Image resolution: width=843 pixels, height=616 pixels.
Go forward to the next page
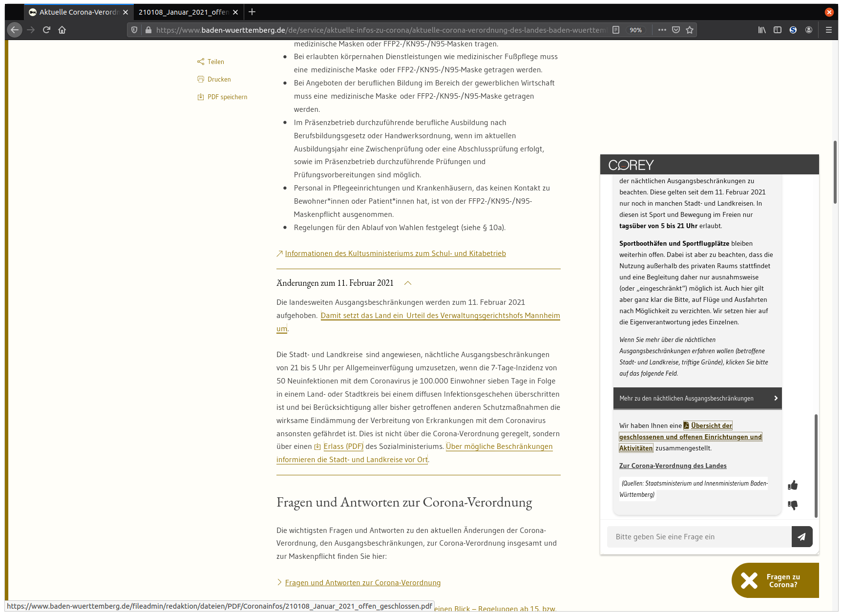coord(31,30)
